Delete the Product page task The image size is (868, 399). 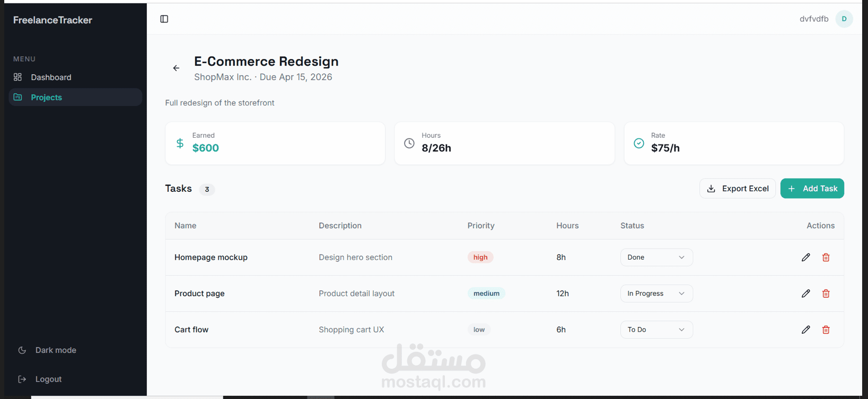pyautogui.click(x=826, y=294)
